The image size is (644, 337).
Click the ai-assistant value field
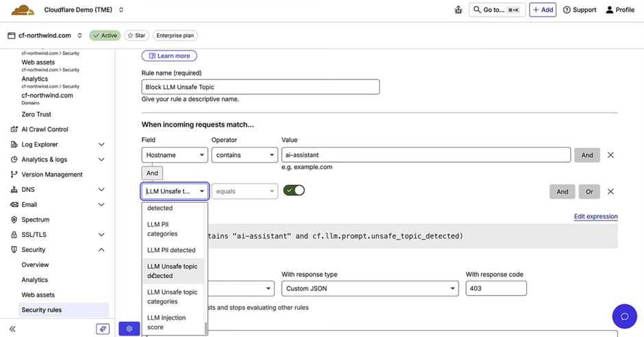tap(426, 155)
